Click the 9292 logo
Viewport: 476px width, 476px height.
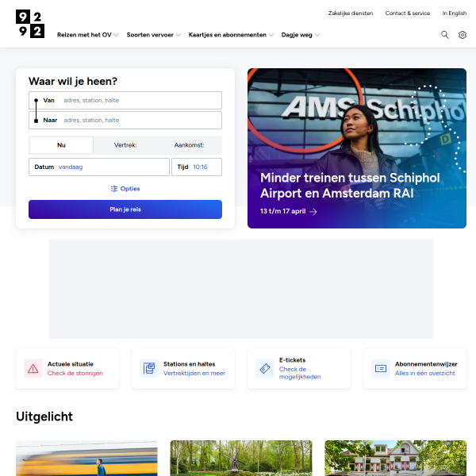[x=30, y=24]
